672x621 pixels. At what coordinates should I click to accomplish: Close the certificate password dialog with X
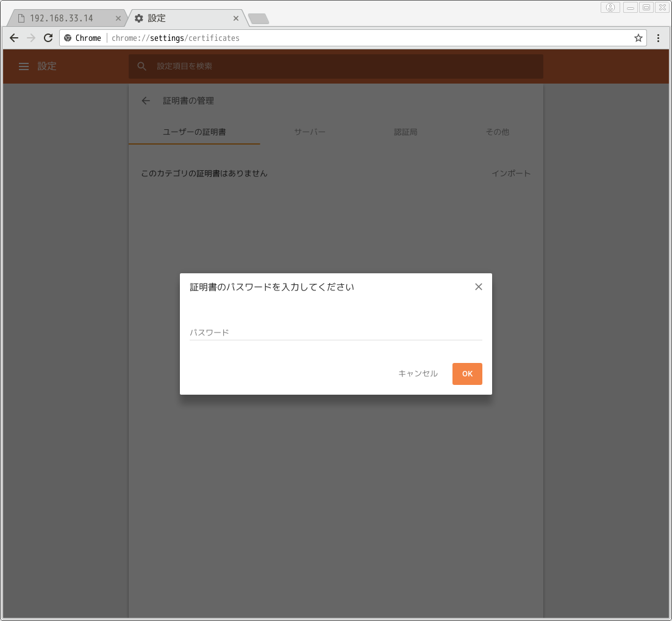click(x=479, y=287)
